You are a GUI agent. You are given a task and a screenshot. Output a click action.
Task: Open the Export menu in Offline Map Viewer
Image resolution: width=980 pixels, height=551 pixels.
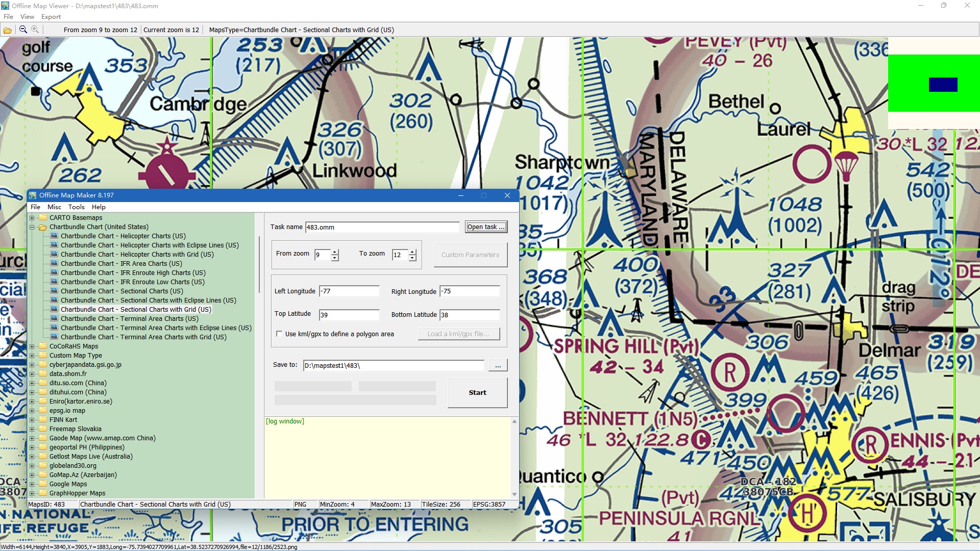(x=51, y=17)
